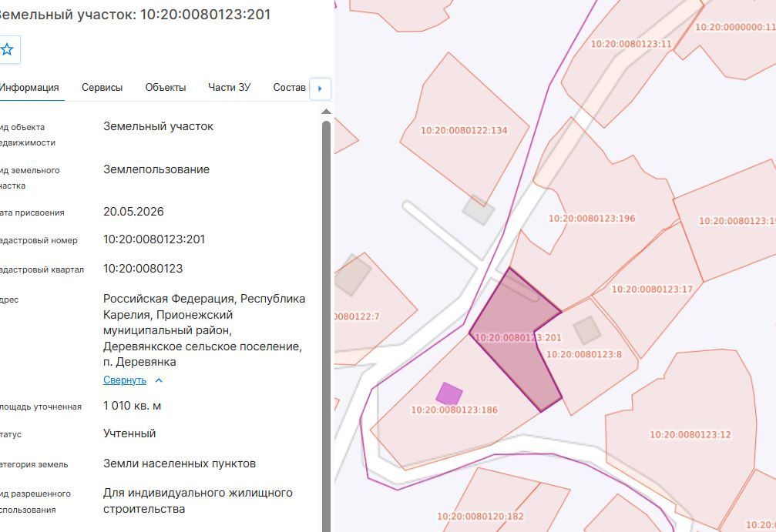Image resolution: width=776 pixels, height=532 pixels.
Task: Click cadastral number value 10:20:0080123:201 in panel
Action: click(154, 239)
